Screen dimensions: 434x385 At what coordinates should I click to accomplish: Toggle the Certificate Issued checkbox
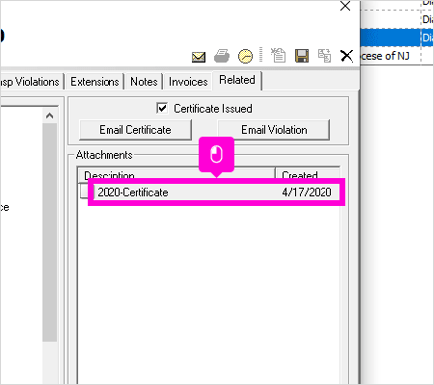162,108
